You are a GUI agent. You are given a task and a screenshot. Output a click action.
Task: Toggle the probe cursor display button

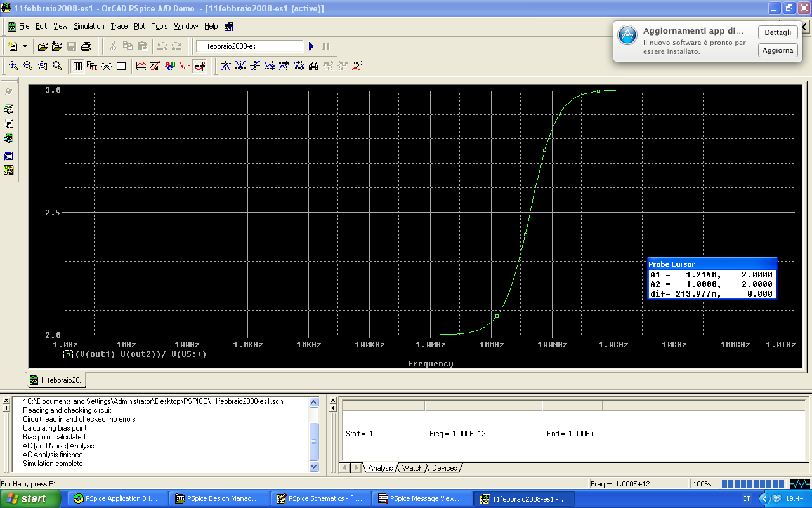[199, 65]
